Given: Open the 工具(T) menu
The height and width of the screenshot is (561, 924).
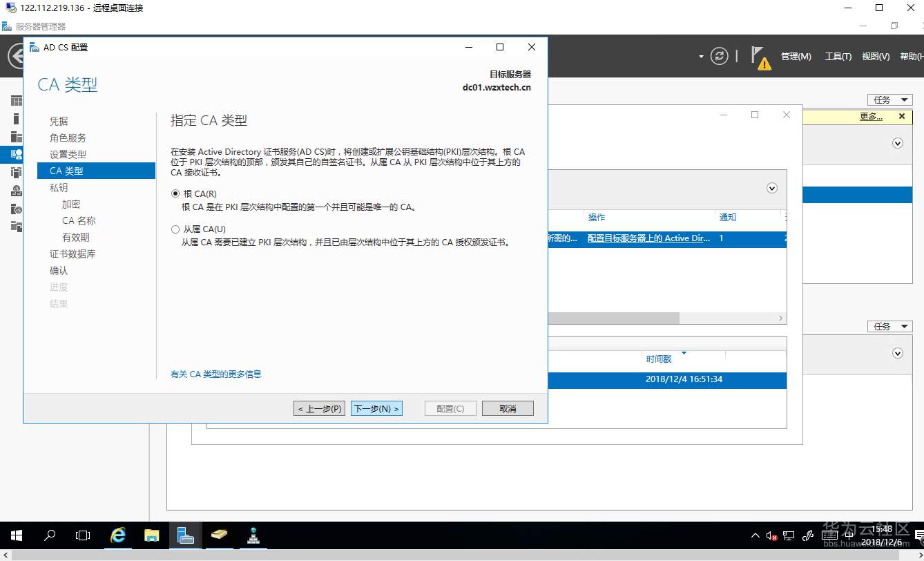Looking at the screenshot, I should [x=838, y=57].
